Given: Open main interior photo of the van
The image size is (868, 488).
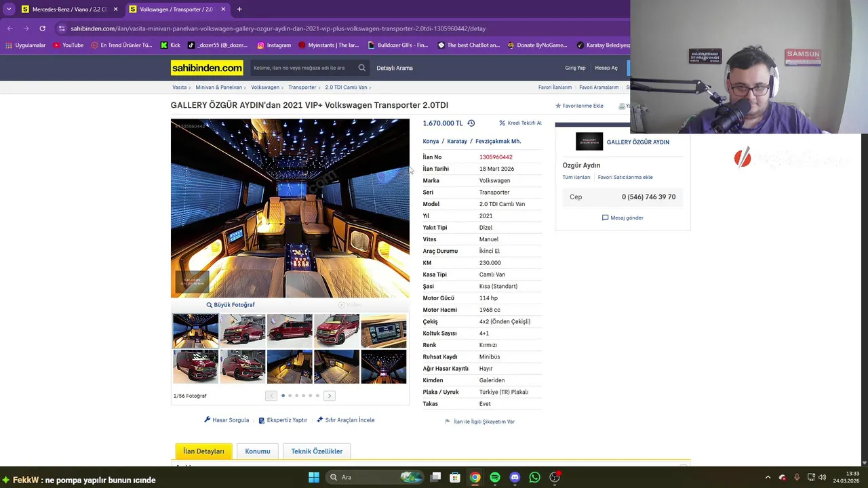Looking at the screenshot, I should [x=290, y=209].
